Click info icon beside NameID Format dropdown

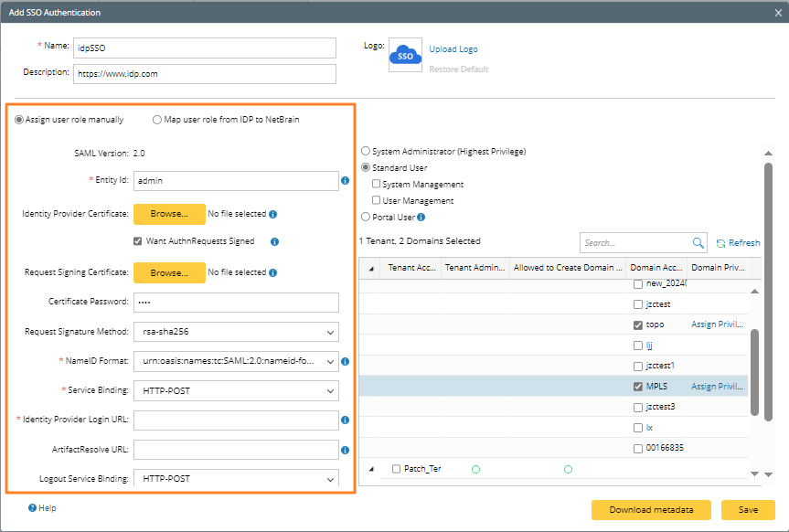pyautogui.click(x=346, y=361)
